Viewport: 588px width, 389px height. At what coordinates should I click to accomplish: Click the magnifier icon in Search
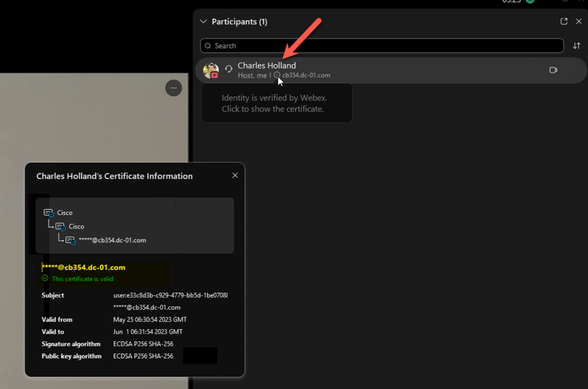click(208, 46)
